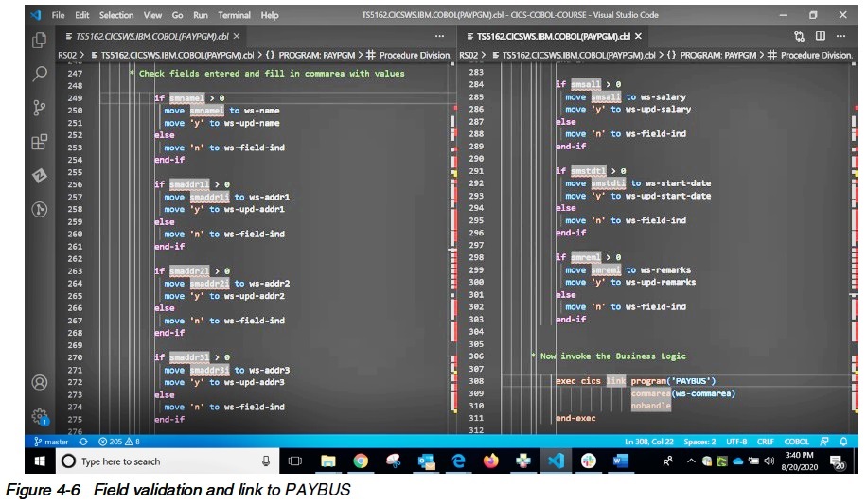
Task: Open the Search view in activity bar
Action: click(x=39, y=74)
